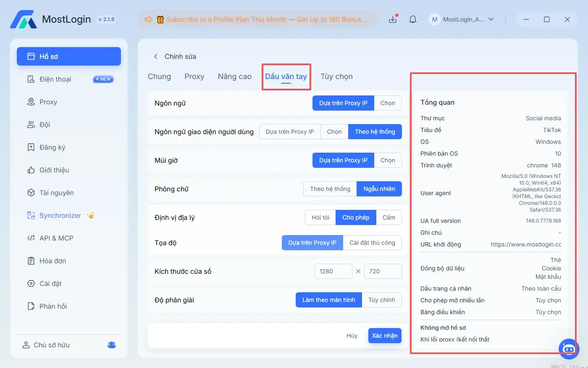
Task: Click the announcement speaker icon
Action: (x=148, y=19)
